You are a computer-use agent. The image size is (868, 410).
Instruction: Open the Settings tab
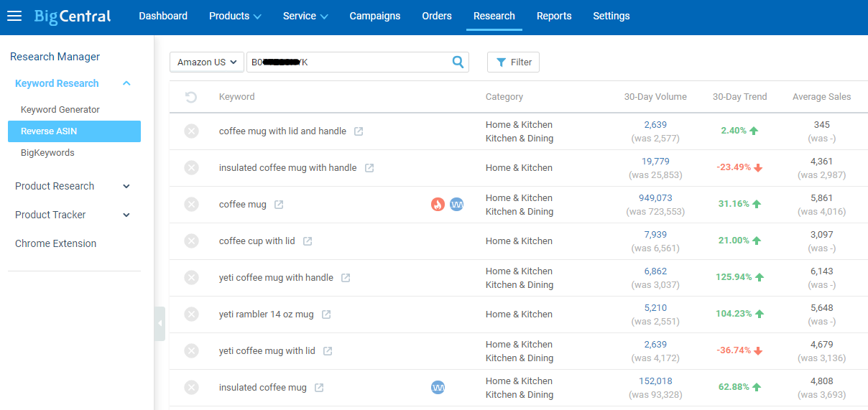611,16
